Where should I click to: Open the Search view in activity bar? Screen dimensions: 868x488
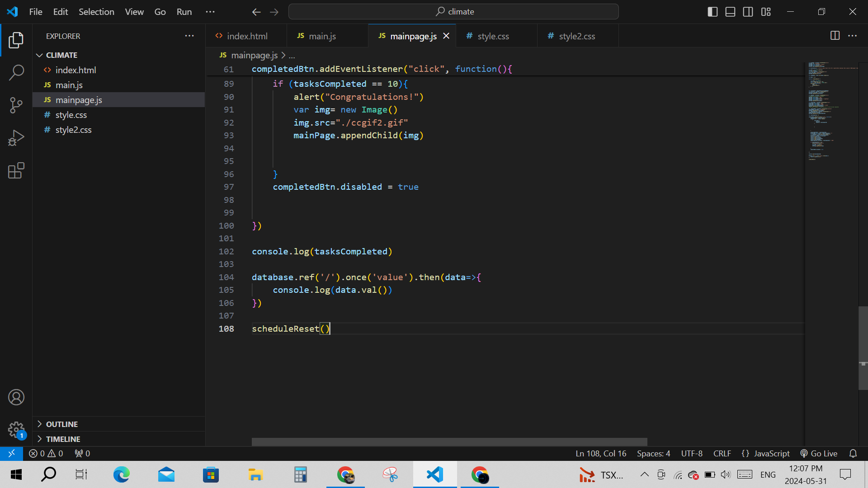click(x=16, y=72)
